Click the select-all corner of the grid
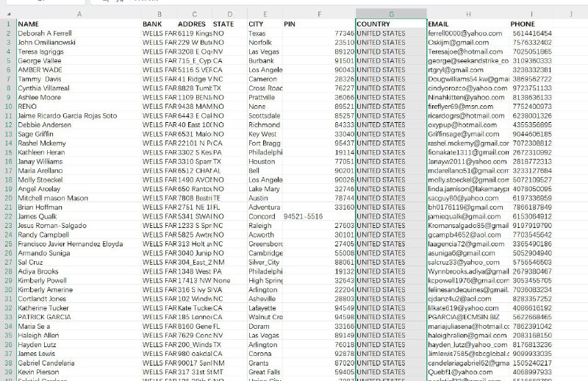 point(7,13)
